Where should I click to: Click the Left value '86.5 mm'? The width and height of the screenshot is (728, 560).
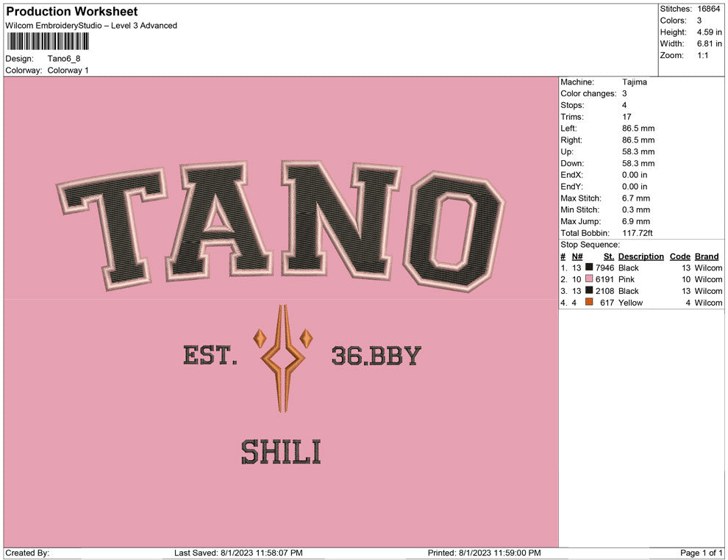(x=638, y=128)
